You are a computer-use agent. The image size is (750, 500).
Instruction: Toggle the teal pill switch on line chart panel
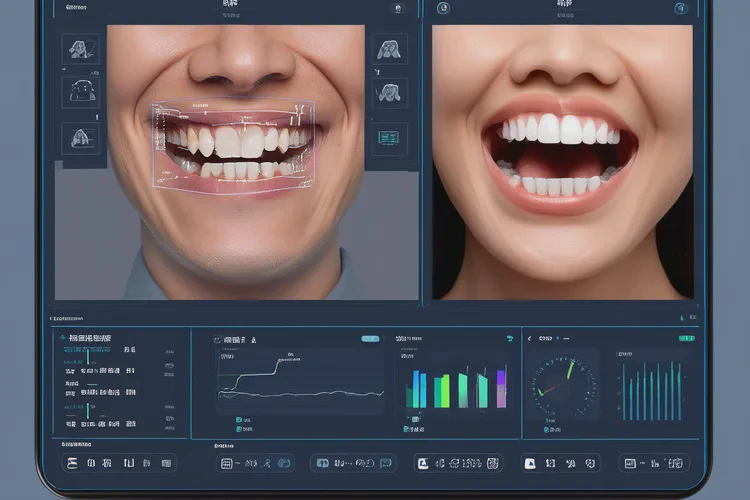(370, 340)
